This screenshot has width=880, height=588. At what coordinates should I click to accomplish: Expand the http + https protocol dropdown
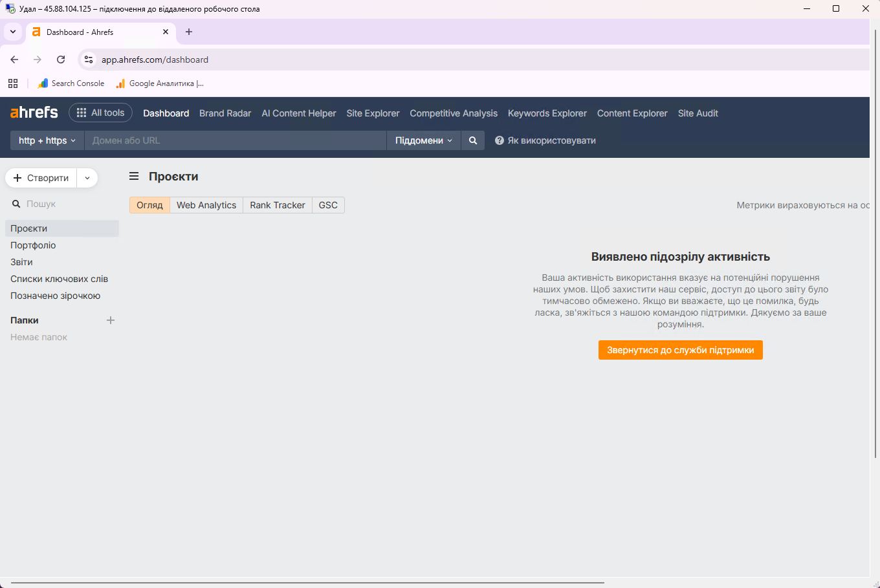(47, 140)
